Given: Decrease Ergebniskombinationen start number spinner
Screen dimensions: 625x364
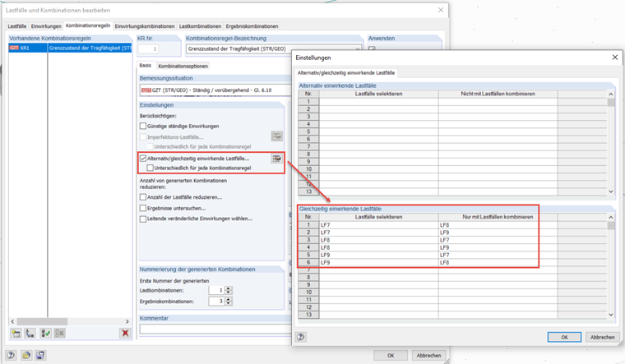Looking at the screenshot, I should (228, 303).
